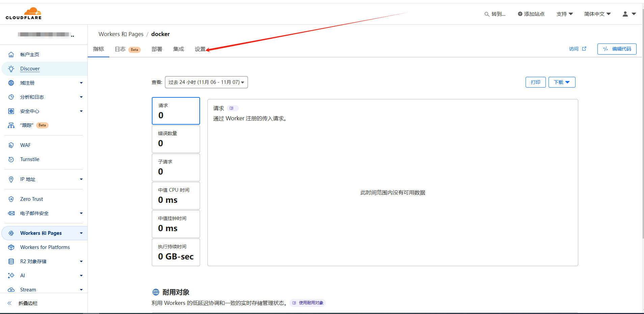Click the Workers 和 Pages icon
The height and width of the screenshot is (314, 644).
[x=11, y=233]
